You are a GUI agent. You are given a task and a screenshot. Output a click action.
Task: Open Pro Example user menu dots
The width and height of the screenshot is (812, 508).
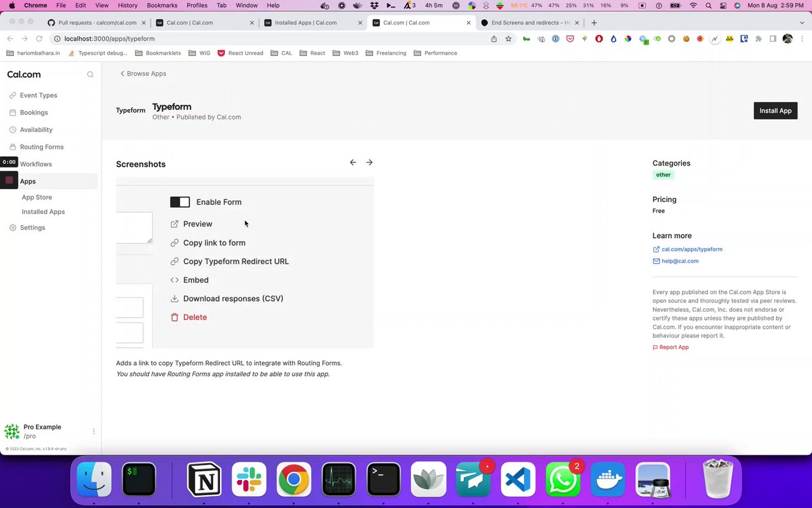click(94, 432)
